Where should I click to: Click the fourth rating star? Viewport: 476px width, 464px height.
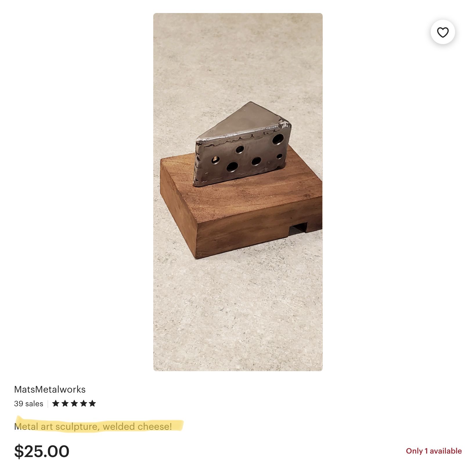point(84,403)
